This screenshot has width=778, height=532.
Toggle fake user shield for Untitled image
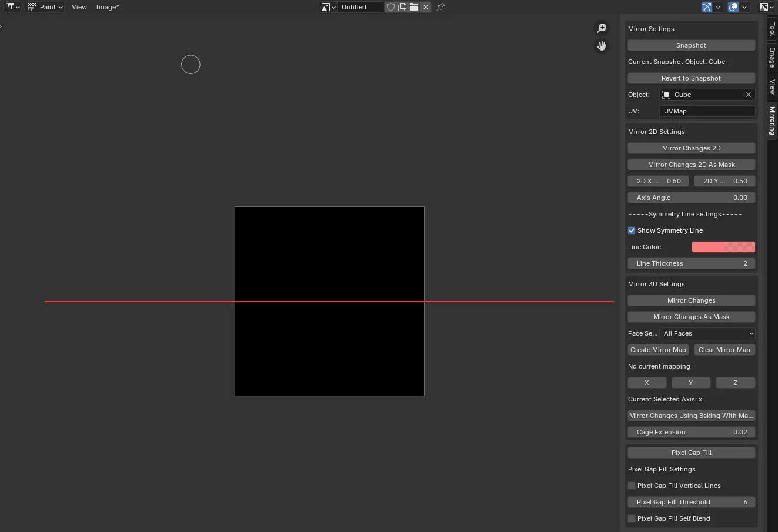coord(390,7)
